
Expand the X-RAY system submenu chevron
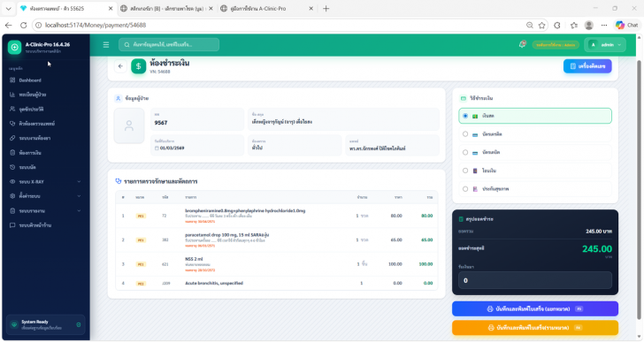click(79, 182)
